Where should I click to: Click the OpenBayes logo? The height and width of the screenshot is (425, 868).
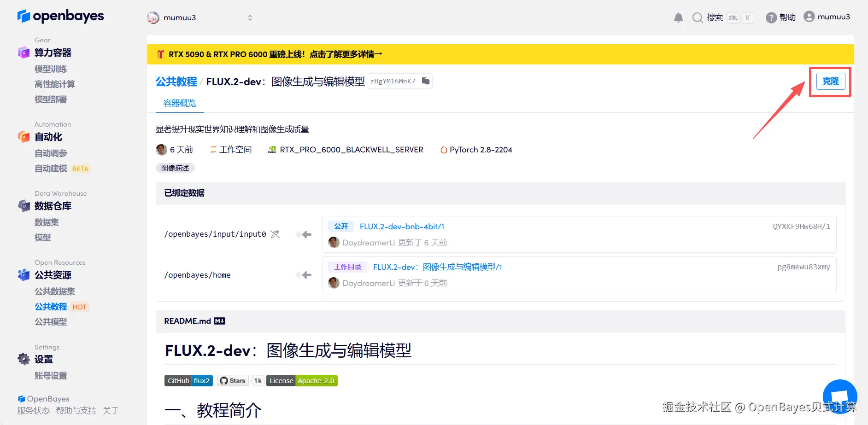[60, 16]
